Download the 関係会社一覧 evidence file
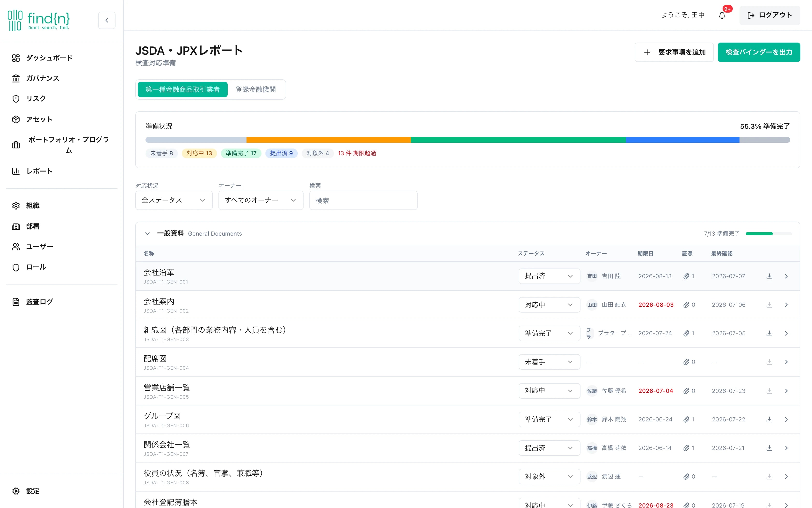The width and height of the screenshot is (812, 508). click(x=769, y=448)
